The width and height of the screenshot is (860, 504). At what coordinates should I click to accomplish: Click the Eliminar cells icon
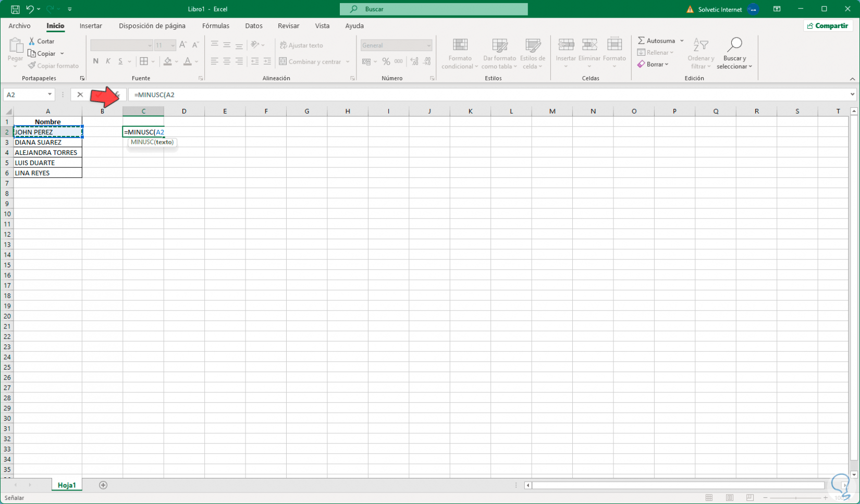pyautogui.click(x=589, y=45)
